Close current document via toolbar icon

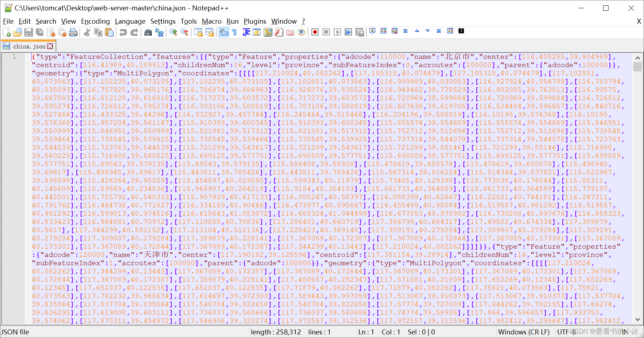click(51, 32)
